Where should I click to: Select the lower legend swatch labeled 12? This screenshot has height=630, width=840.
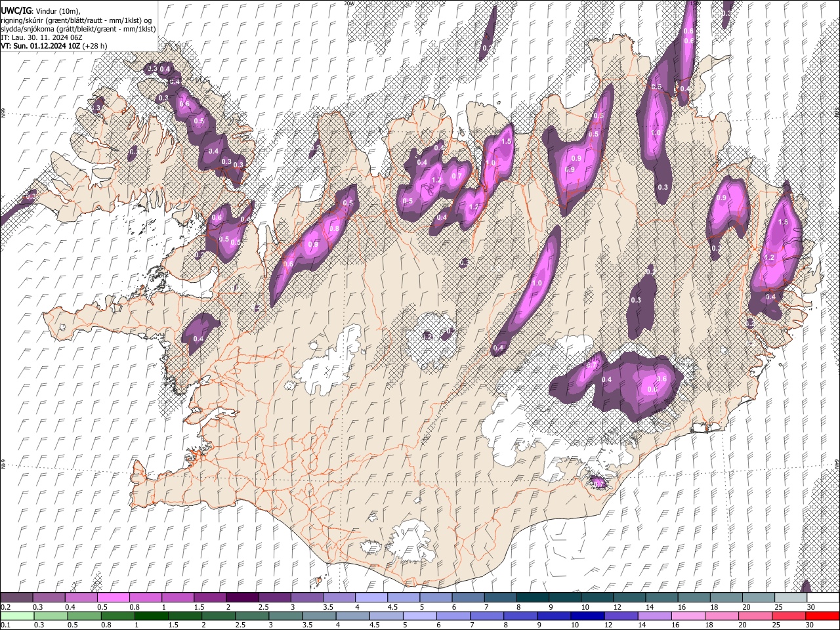click(x=620, y=616)
